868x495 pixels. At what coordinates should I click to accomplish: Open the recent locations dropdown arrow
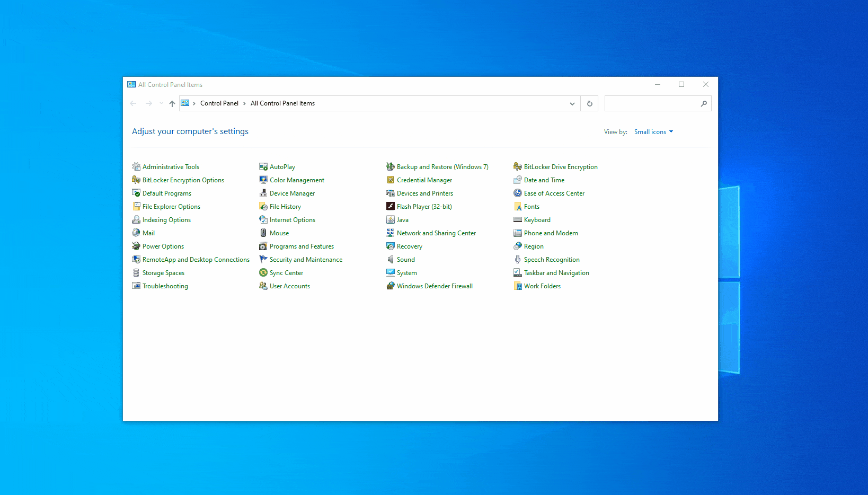[x=161, y=103]
